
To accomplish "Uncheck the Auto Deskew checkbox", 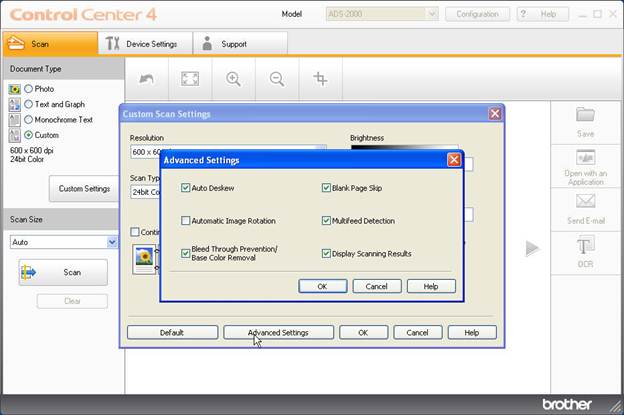I will click(x=186, y=188).
